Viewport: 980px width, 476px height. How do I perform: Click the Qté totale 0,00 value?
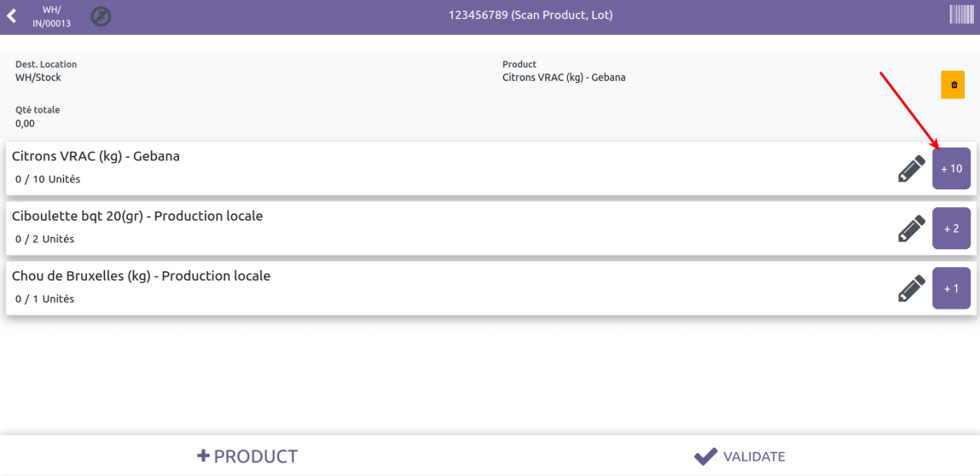click(26, 124)
